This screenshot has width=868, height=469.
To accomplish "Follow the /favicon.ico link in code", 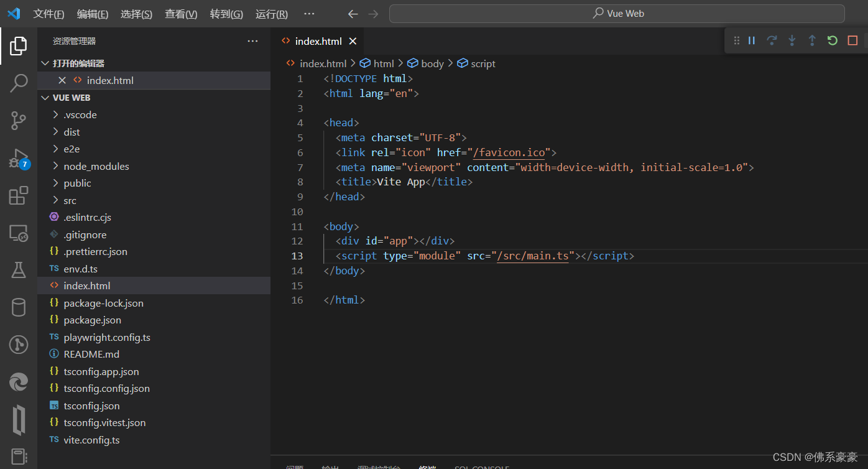I will click(x=509, y=152).
